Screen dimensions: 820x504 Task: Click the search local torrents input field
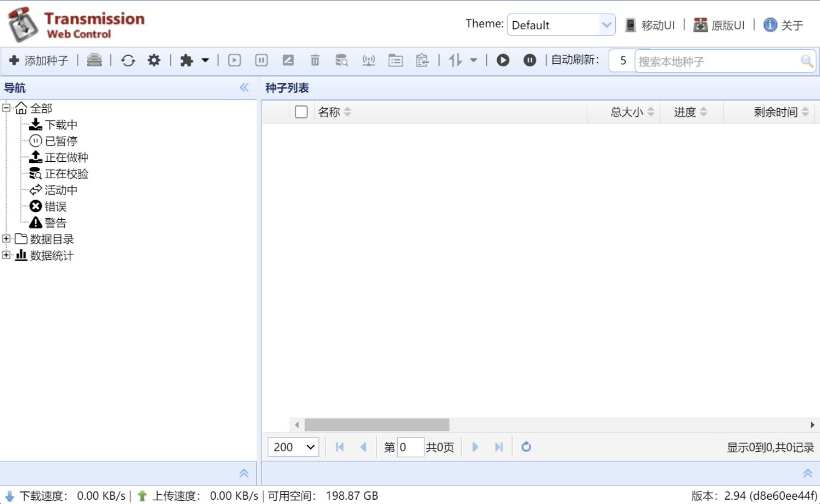point(716,61)
